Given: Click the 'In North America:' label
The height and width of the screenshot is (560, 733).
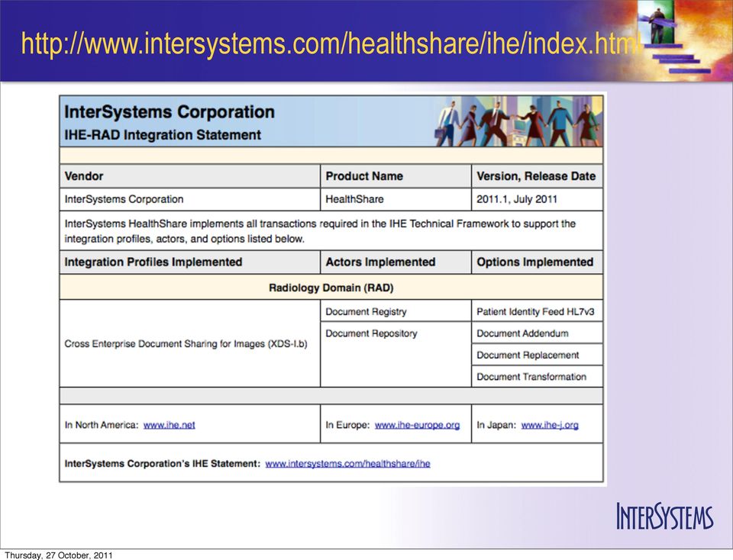Looking at the screenshot, I should 102,425.
